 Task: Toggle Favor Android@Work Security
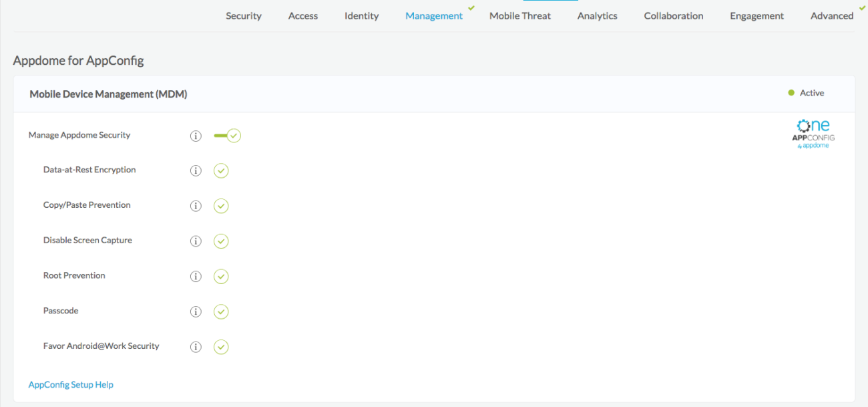click(221, 347)
